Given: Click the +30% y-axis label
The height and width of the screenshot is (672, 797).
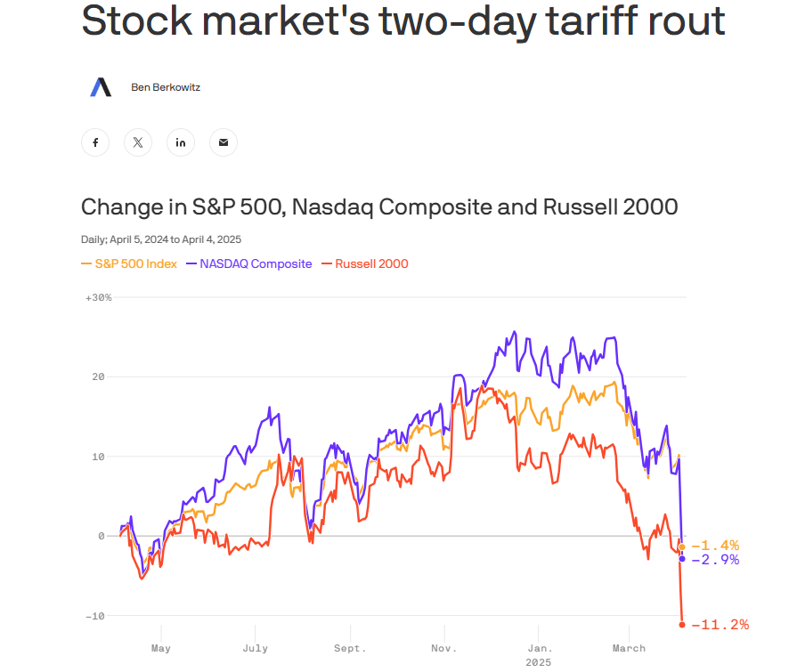Looking at the screenshot, I should click(x=98, y=297).
